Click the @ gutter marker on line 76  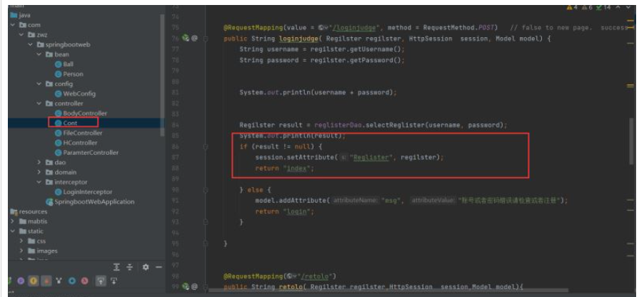194,39
